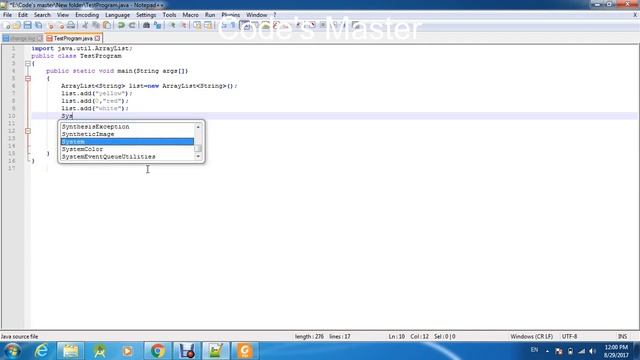Undo the last edit with the green arrow

click(x=121, y=25)
